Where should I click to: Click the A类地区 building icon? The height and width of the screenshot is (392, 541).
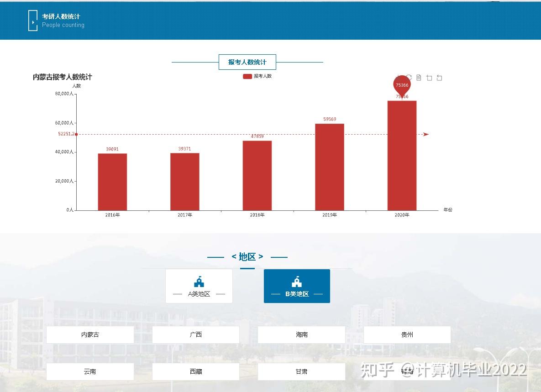[199, 282]
